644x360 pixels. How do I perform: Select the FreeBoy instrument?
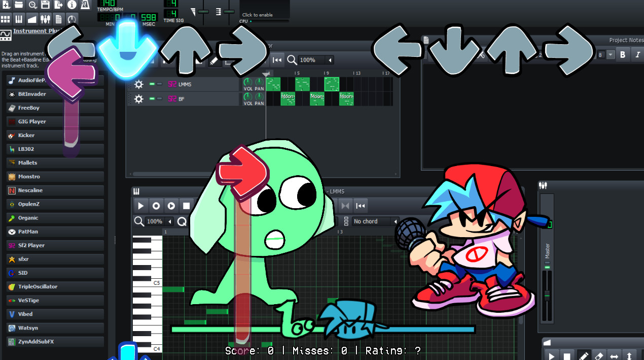(x=55, y=108)
